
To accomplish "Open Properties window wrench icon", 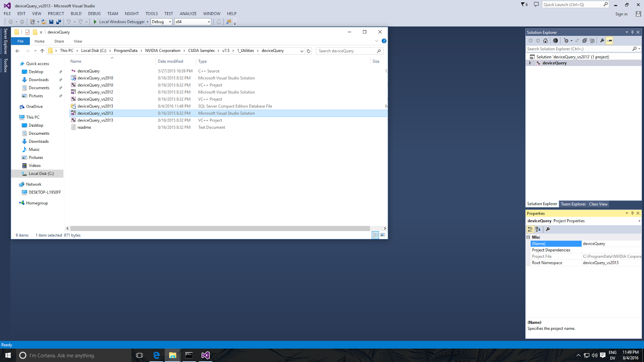I will point(548,229).
